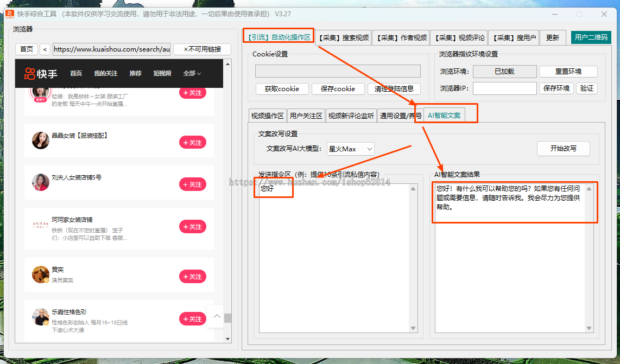
Task: Click the 发送指令区 scrollbar up arrow
Action: coord(413,189)
